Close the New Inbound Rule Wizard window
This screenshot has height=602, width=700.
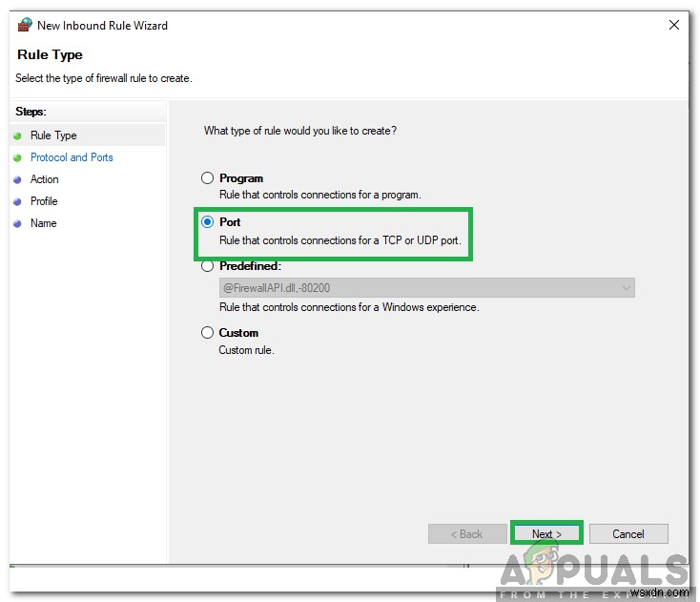point(674,25)
